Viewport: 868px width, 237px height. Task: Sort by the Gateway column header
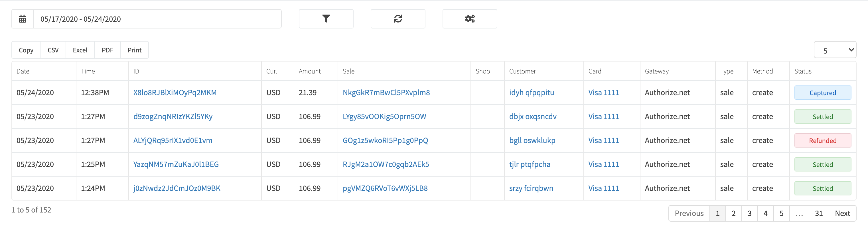point(677,71)
